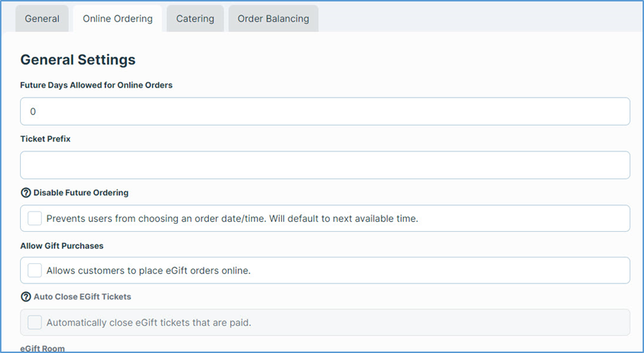Check the Allow Gift Purchases checkbox
This screenshot has height=353, width=644.
pos(34,270)
